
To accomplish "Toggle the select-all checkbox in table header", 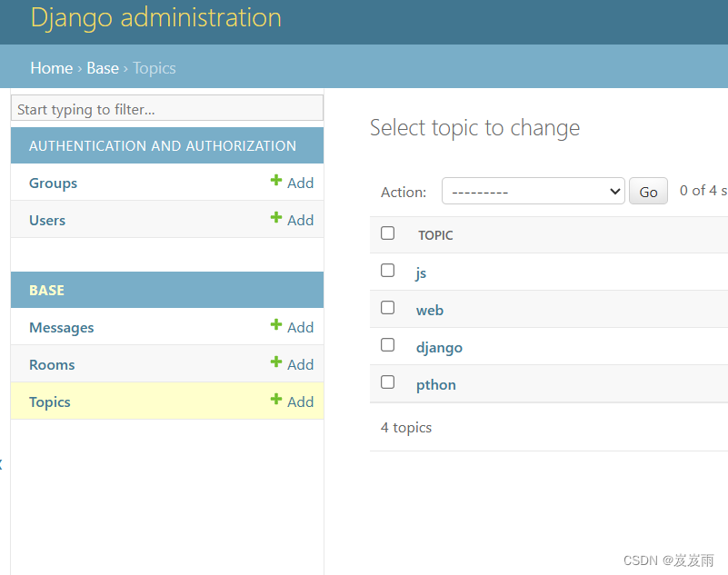I will tap(388, 233).
